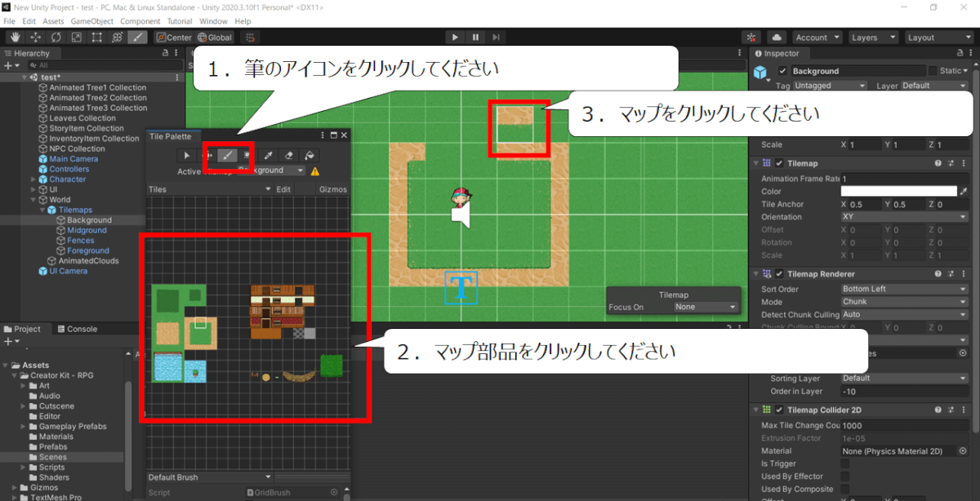The height and width of the screenshot is (501, 980).
Task: Switch to the Console tab
Action: coord(78,329)
